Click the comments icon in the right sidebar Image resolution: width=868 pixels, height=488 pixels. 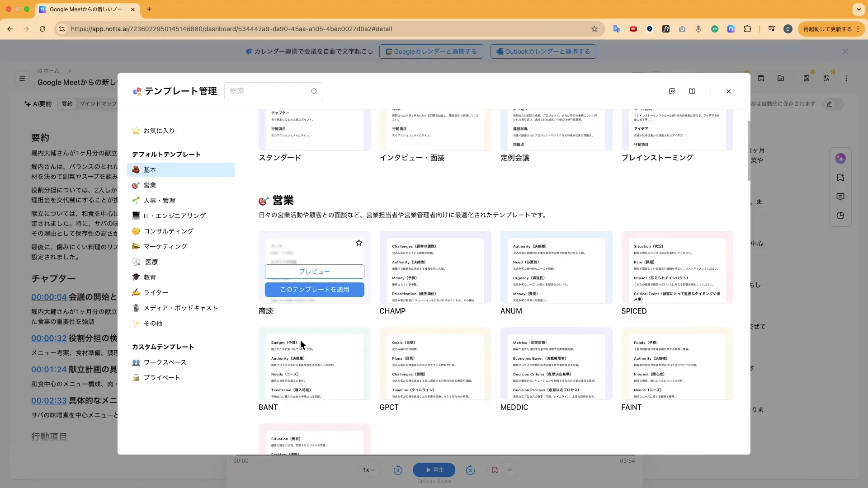click(840, 197)
